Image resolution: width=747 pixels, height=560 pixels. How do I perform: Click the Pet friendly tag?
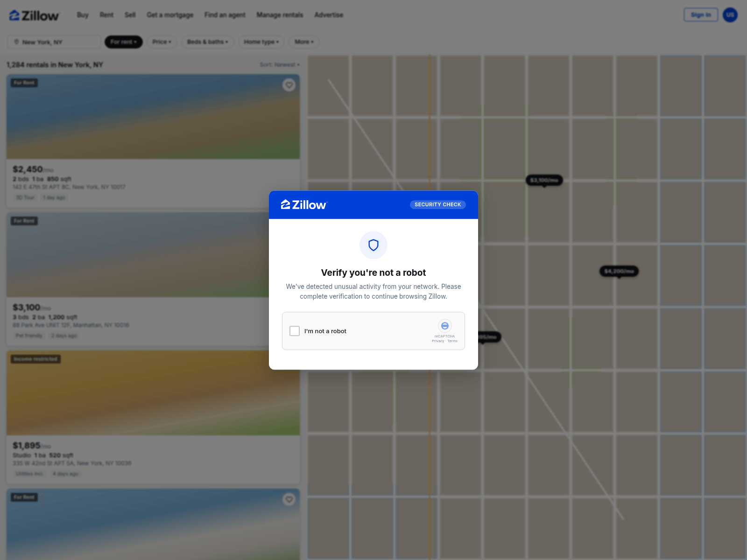pyautogui.click(x=29, y=336)
